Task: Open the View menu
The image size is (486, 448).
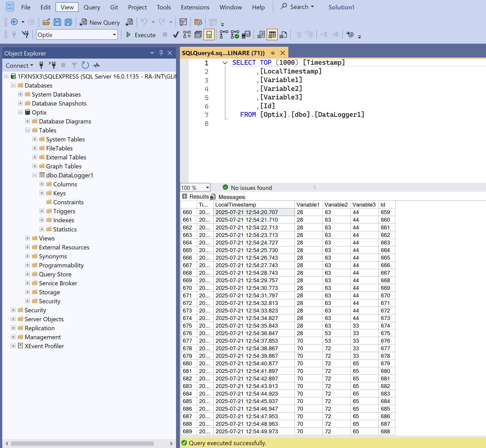Action: (x=67, y=7)
